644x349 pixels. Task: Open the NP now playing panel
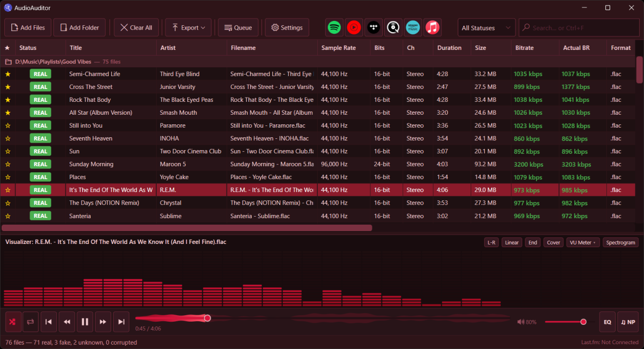tap(628, 322)
